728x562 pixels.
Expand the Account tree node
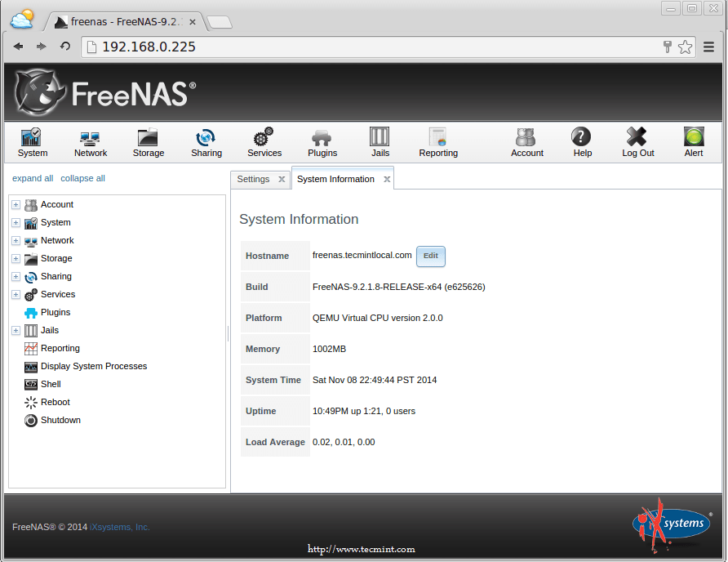[x=16, y=204]
